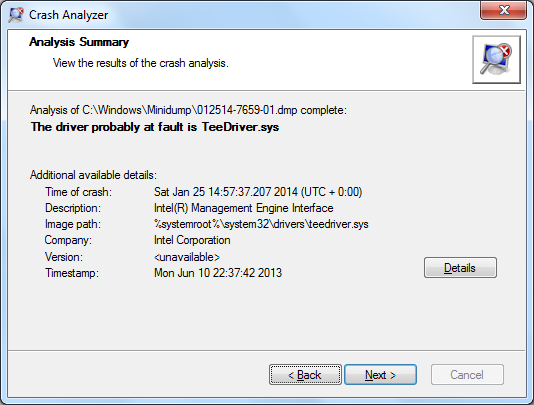
Task: Select the TeeDriver.sys fault message
Action: pyautogui.click(x=155, y=127)
